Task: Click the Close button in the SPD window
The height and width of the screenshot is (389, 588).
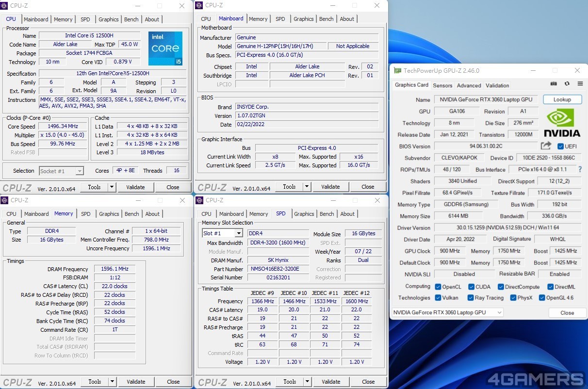Action: tap(368, 382)
